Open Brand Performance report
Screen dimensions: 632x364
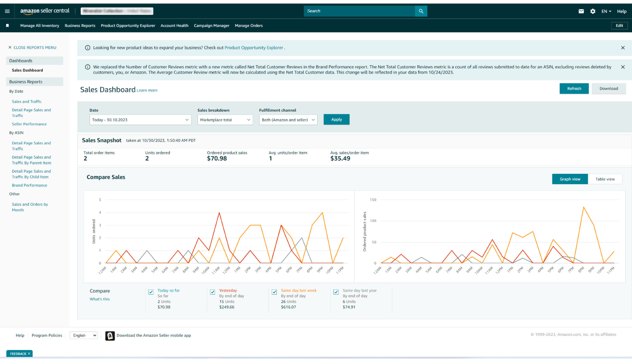(30, 185)
